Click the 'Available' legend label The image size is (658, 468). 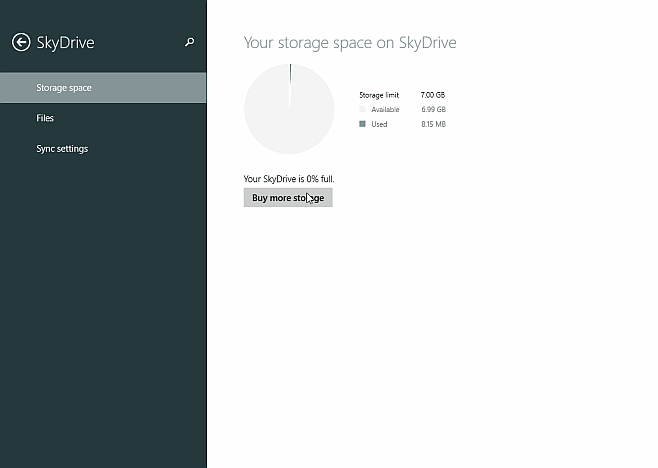click(385, 110)
